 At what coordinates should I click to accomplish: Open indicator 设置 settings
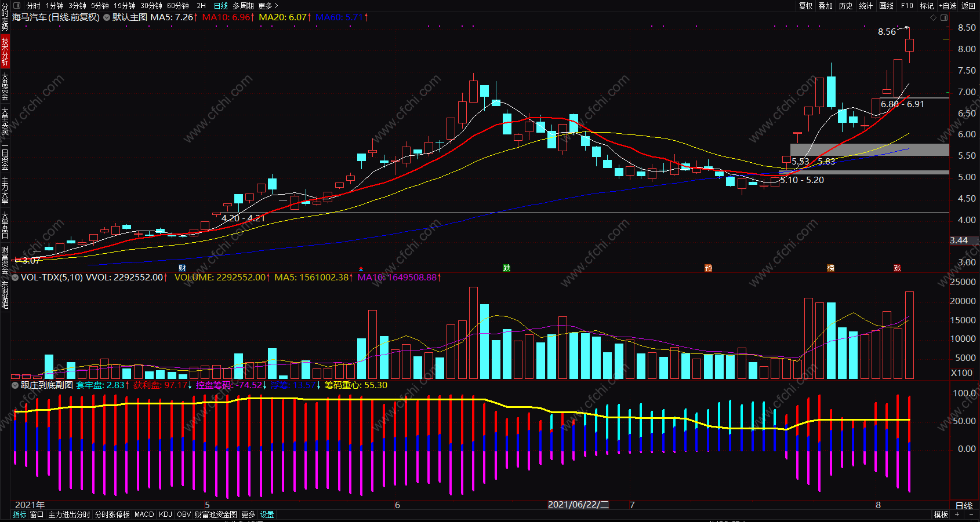pos(267,514)
